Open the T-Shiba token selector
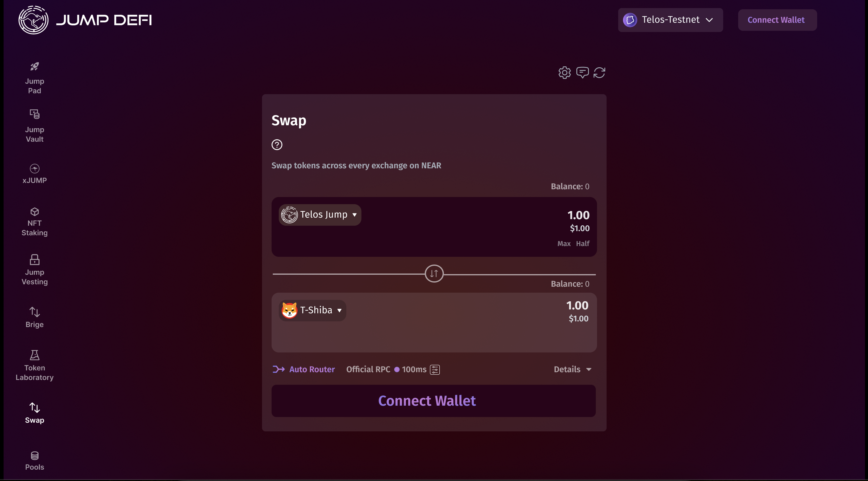 pyautogui.click(x=312, y=310)
